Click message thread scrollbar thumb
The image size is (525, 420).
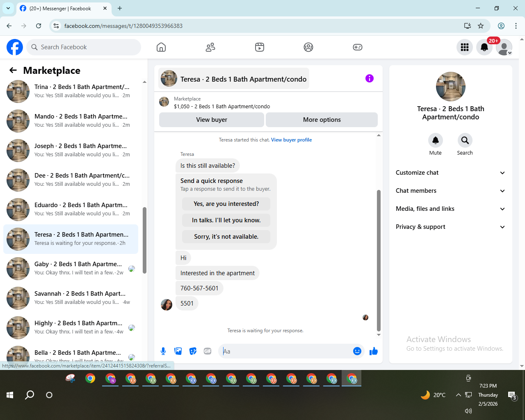pos(379,260)
